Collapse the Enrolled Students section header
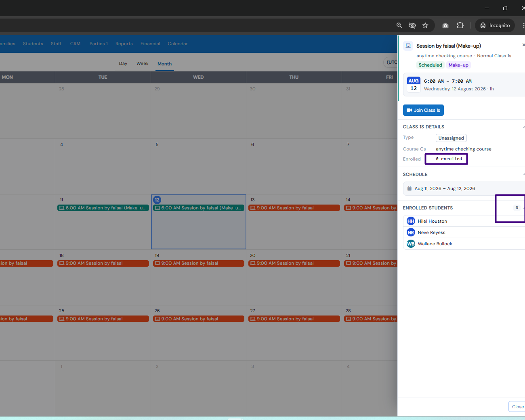Viewport: 525px width, 420px height. pos(464,208)
